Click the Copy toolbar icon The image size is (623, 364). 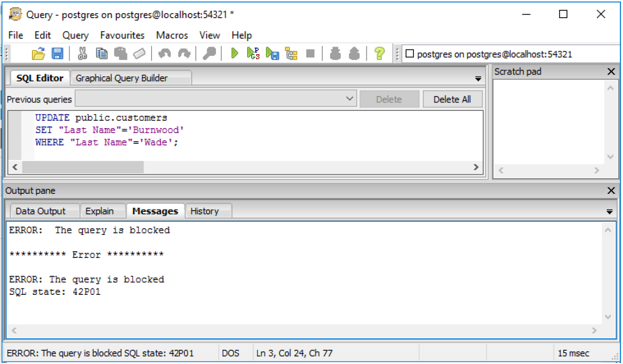[x=102, y=53]
